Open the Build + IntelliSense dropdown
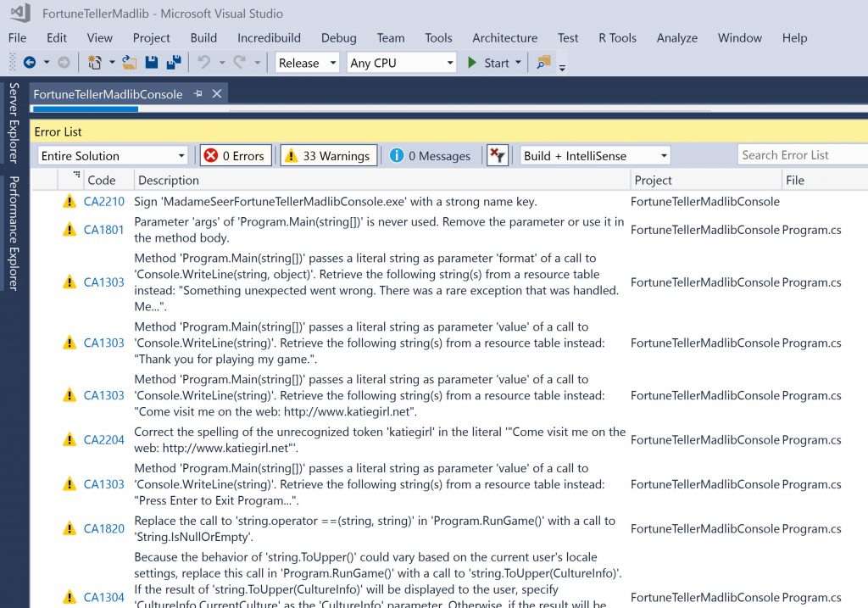The image size is (868, 608). click(595, 155)
